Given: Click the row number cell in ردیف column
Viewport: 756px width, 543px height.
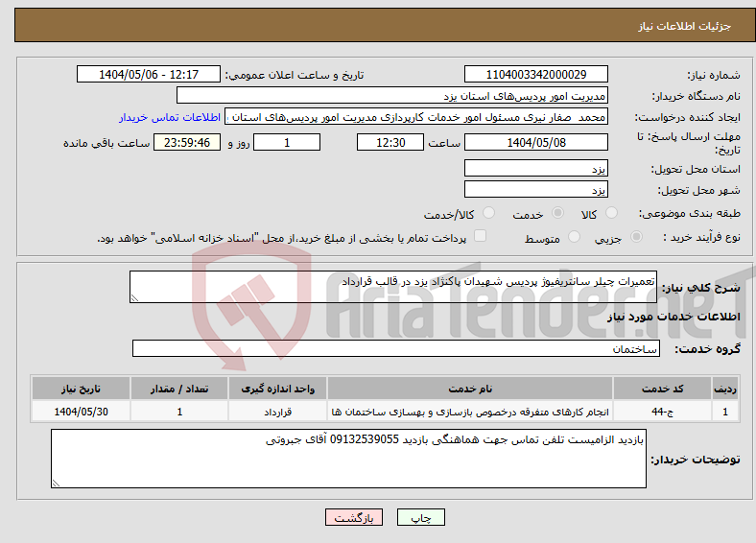Looking at the screenshot, I should (x=725, y=412).
